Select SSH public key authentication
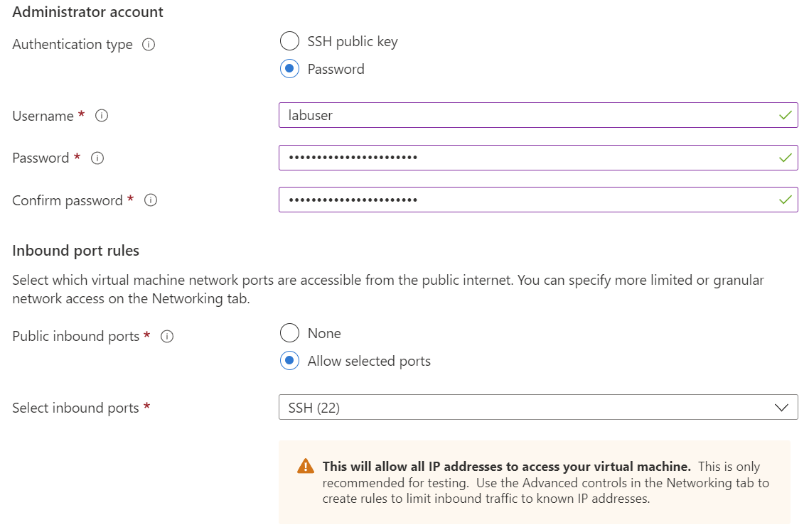809x532 pixels. pos(289,41)
